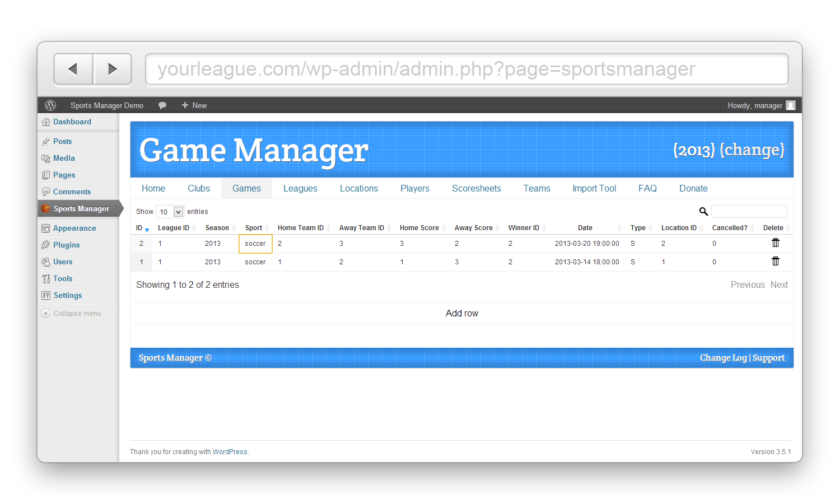Open the Dashboard sidebar item
This screenshot has height=504, width=840.
[x=72, y=122]
